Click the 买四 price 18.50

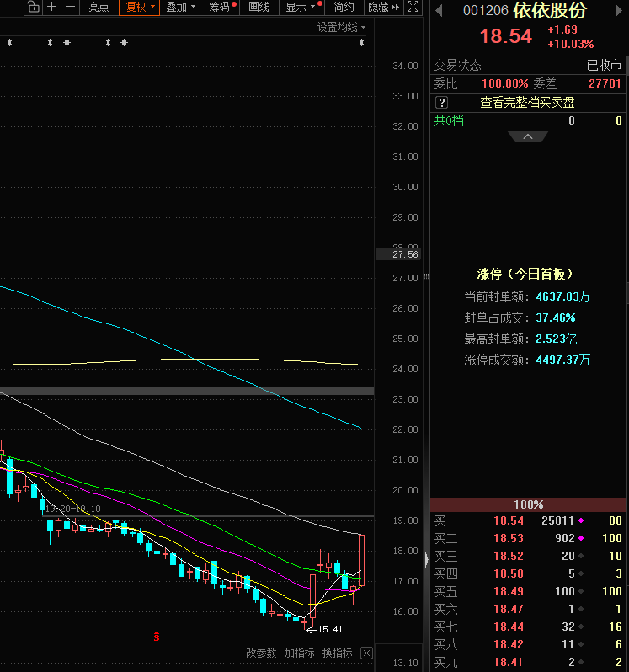(x=509, y=573)
